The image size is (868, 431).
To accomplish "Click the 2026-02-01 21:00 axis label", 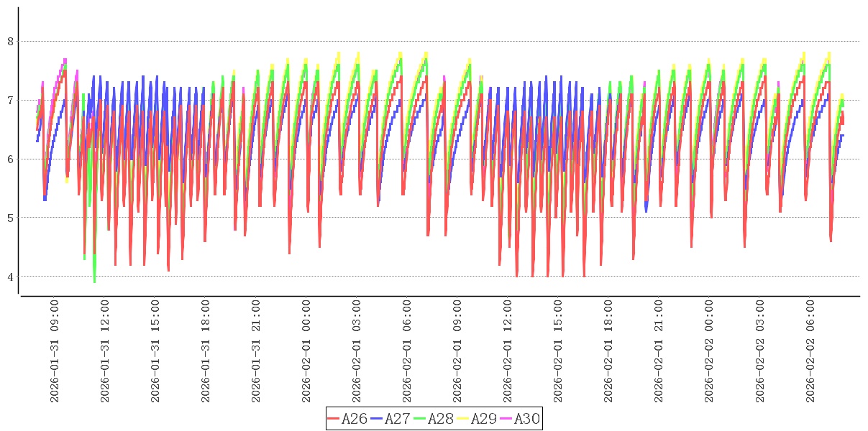I will click(x=659, y=351).
